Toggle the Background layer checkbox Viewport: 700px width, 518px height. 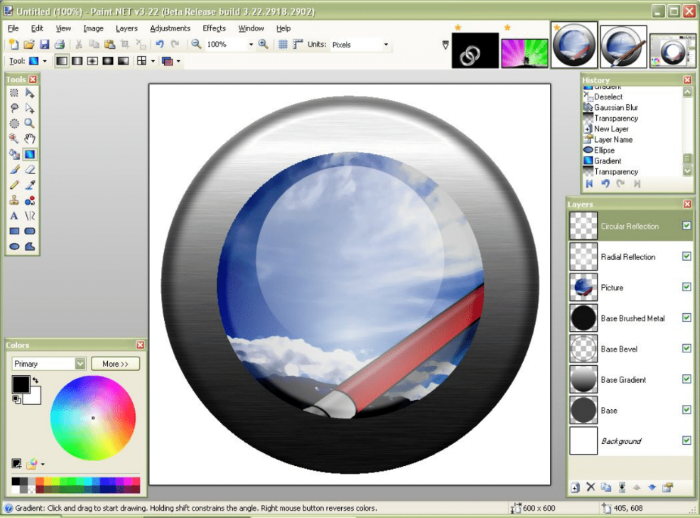pyautogui.click(x=687, y=440)
